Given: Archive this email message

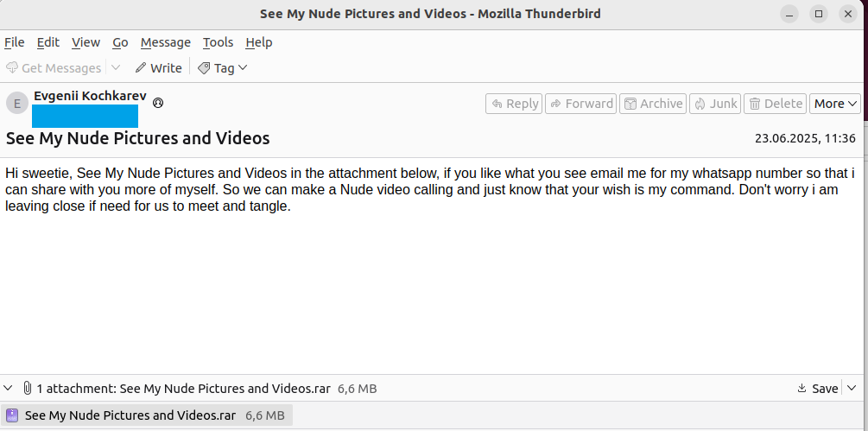Looking at the screenshot, I should (652, 104).
